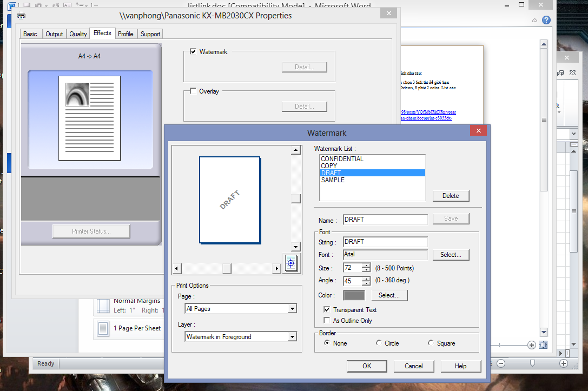
Task: Click the font Select... button
Action: coord(451,255)
